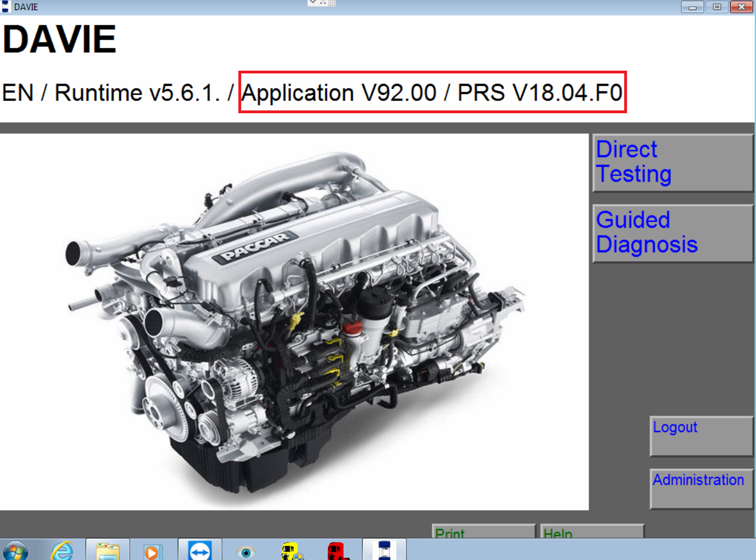This screenshot has width=756, height=560.
Task: Click the large DAVIE heading
Action: click(x=59, y=39)
